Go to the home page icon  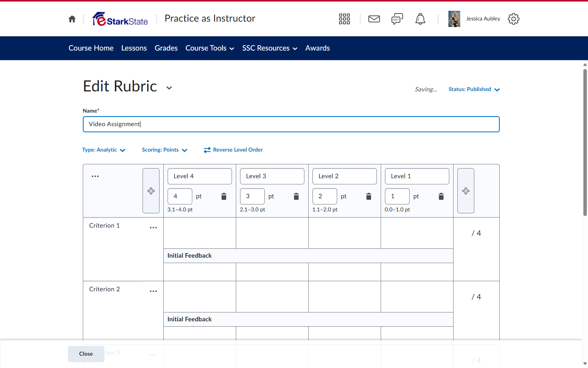(72, 19)
